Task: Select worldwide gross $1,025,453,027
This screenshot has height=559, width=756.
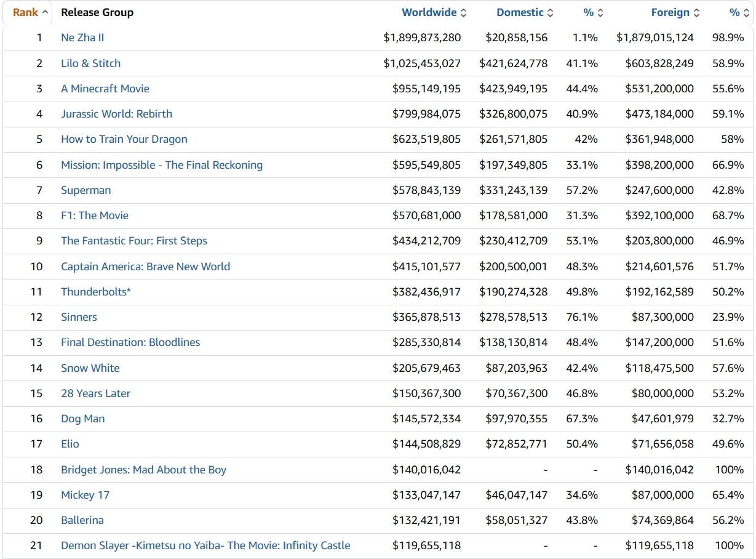Action: tap(422, 63)
